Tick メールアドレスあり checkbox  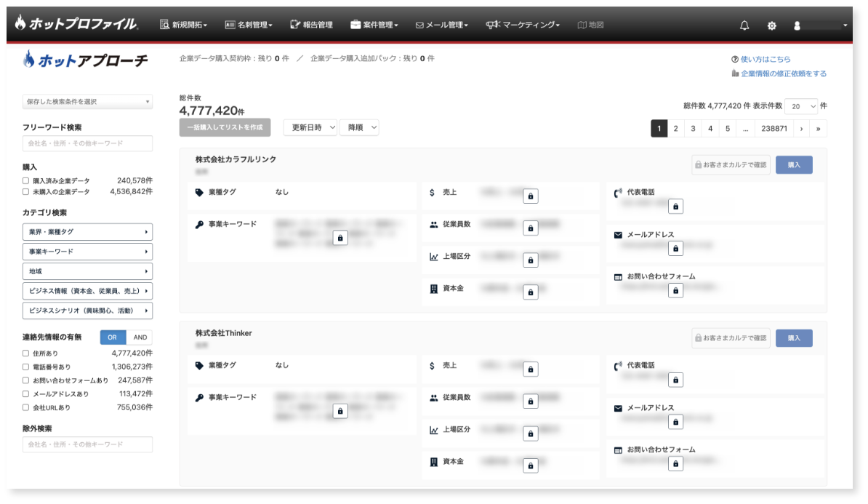tap(25, 393)
